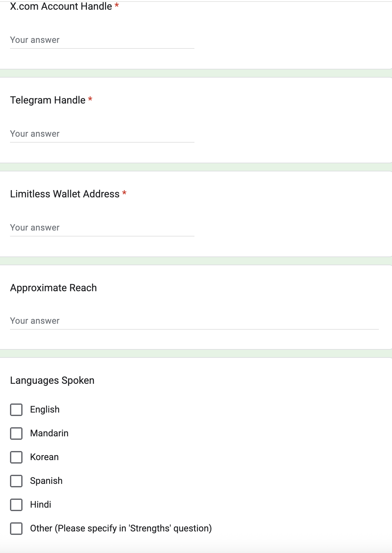Click the 'Approximate Reach' question heading
The width and height of the screenshot is (392, 553).
tap(53, 288)
